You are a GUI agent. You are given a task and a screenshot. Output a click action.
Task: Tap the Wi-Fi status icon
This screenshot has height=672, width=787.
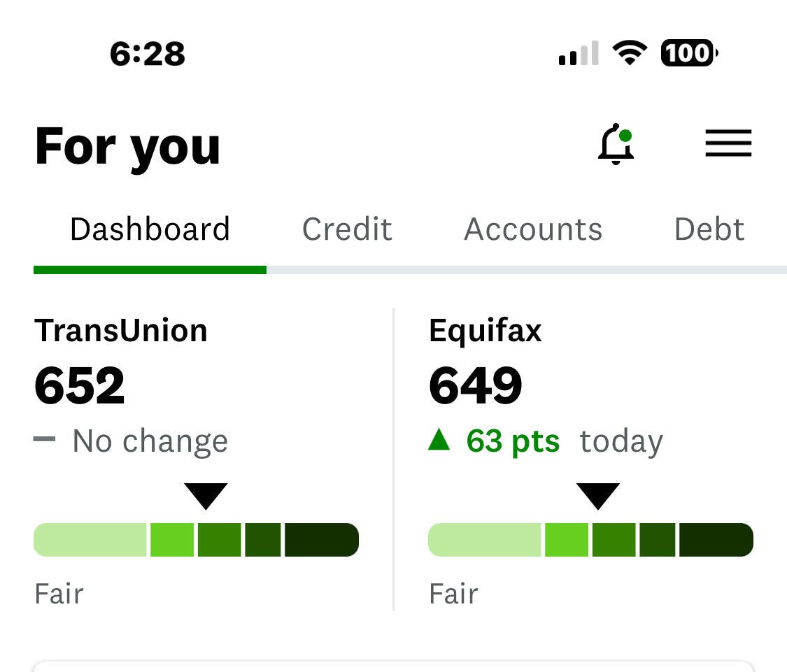click(629, 53)
